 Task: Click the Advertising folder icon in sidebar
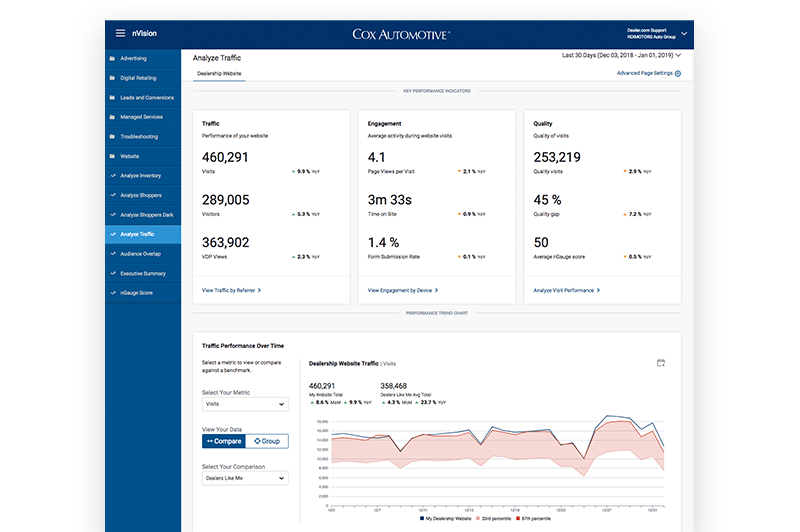112,59
